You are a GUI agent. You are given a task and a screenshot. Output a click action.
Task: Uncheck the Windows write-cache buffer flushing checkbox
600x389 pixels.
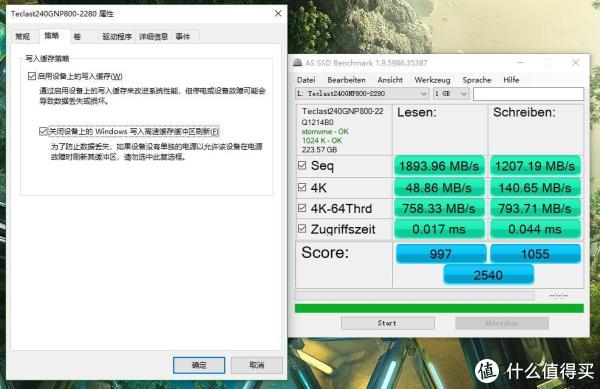click(43, 131)
